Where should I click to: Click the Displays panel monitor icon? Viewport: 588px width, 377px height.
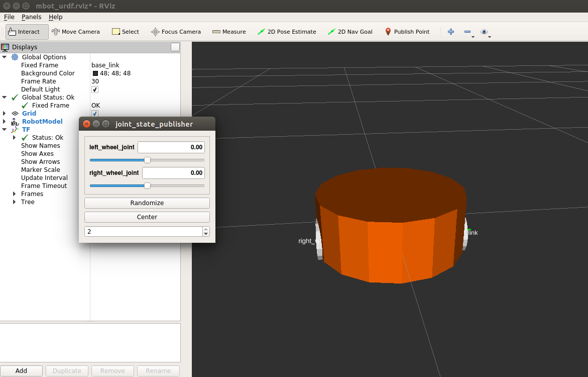pyautogui.click(x=5, y=47)
